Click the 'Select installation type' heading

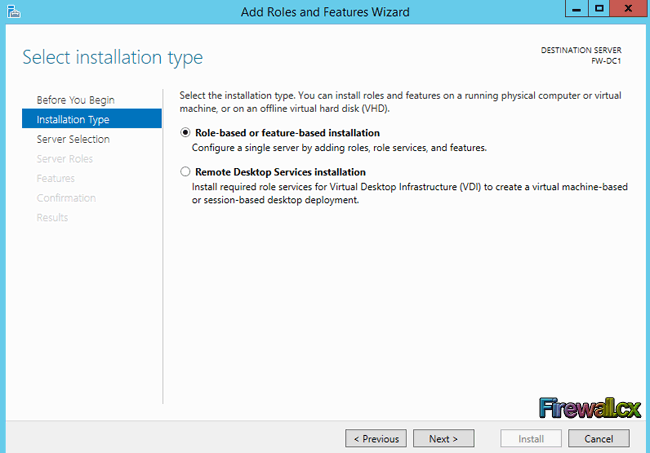coord(112,57)
